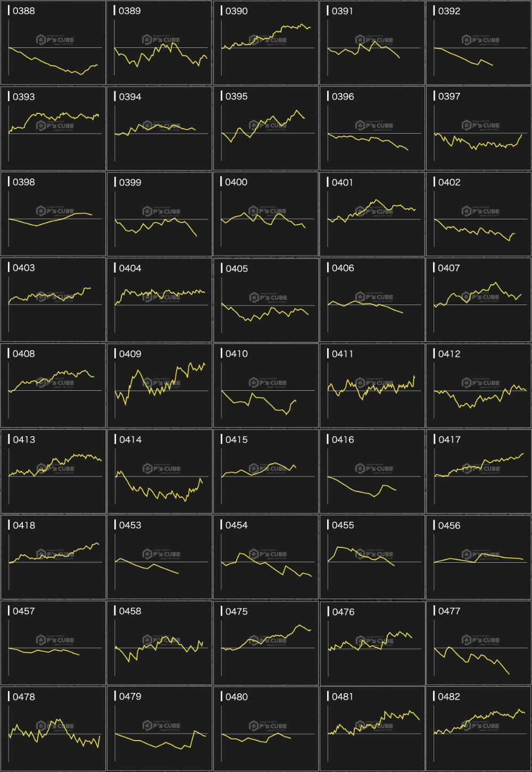Open the graph tile numbered 0409

160,385
